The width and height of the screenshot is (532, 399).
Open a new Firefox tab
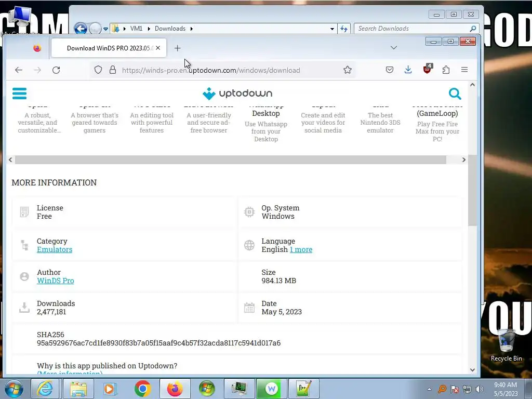pyautogui.click(x=178, y=48)
